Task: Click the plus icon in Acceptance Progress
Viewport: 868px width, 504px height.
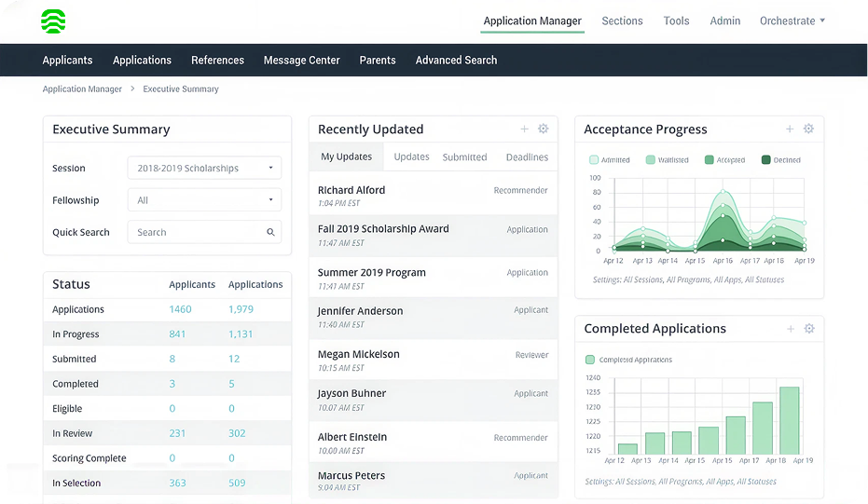Action: pyautogui.click(x=790, y=129)
